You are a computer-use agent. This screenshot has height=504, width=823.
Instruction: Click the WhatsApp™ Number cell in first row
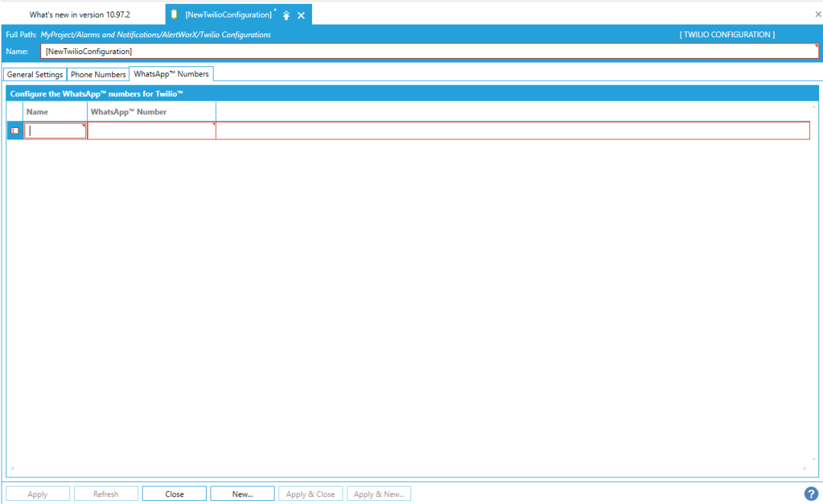pyautogui.click(x=151, y=130)
